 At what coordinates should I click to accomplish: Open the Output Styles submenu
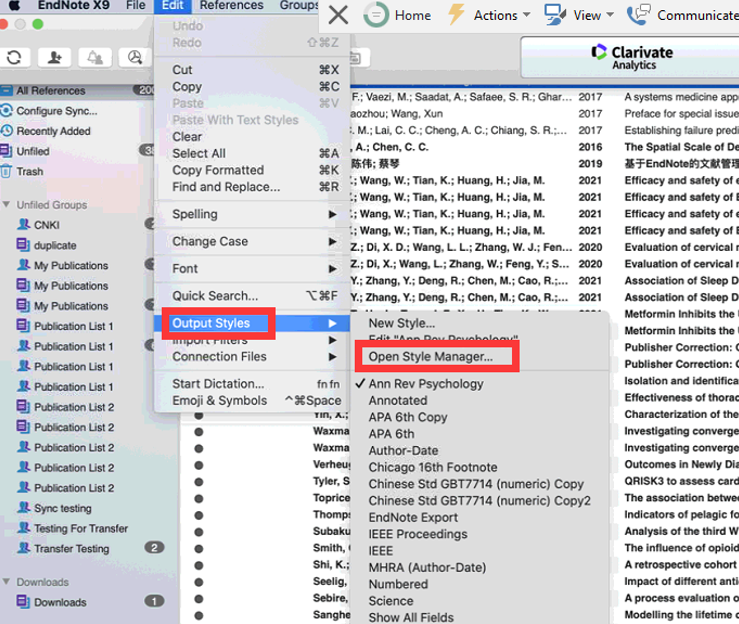click(x=252, y=323)
